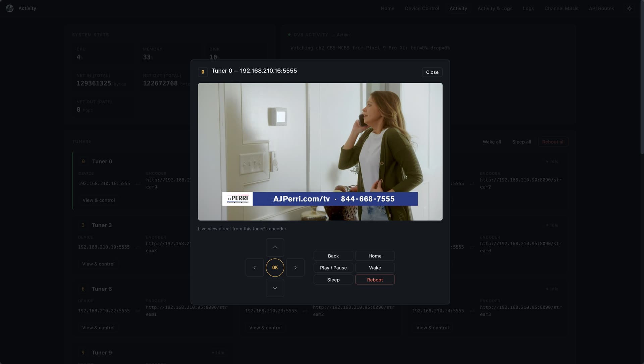Click the device address 192.168.210.22:5555

click(104, 311)
